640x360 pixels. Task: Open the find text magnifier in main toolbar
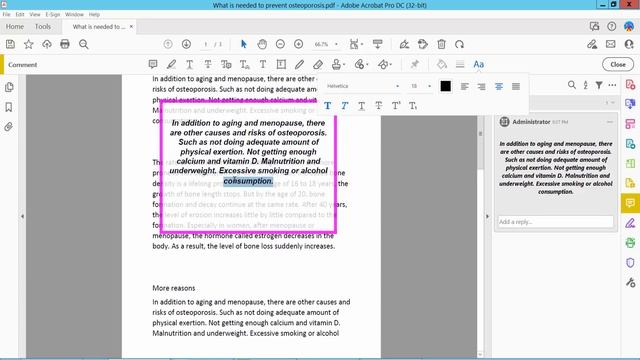(x=84, y=44)
